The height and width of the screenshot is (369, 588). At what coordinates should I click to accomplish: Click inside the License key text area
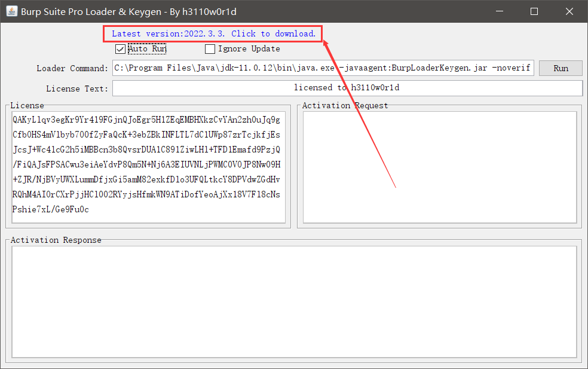(149, 167)
